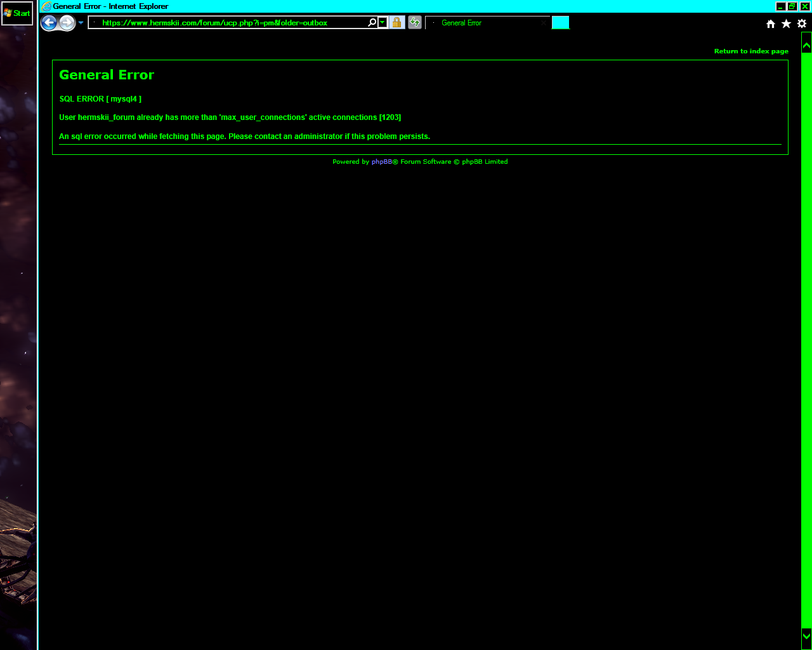
Task: Open Favorites with the star icon
Action: coord(786,23)
